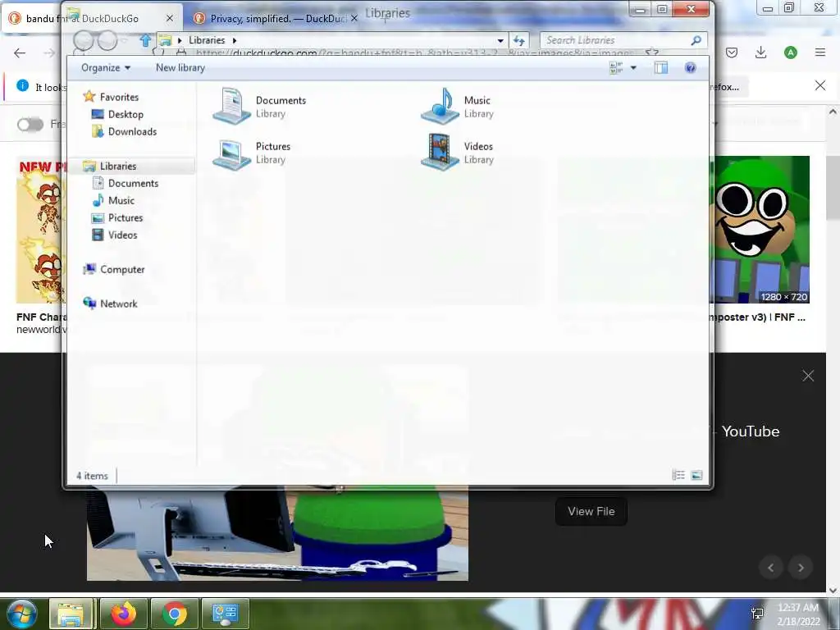Open the Music library icon in main pane

[440, 106]
